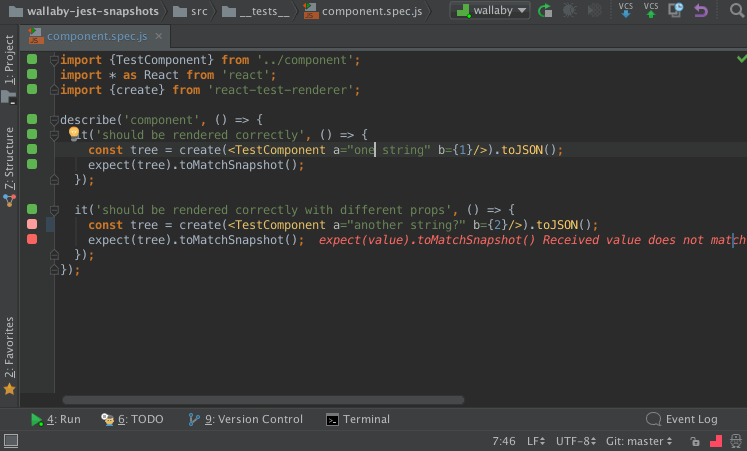Click the fold end marker of describe block

54,270
